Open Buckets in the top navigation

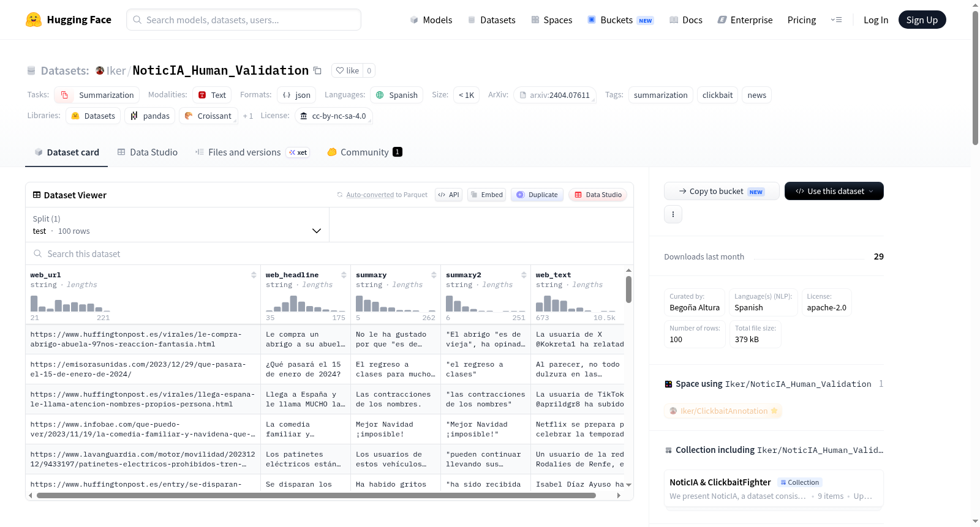(620, 20)
